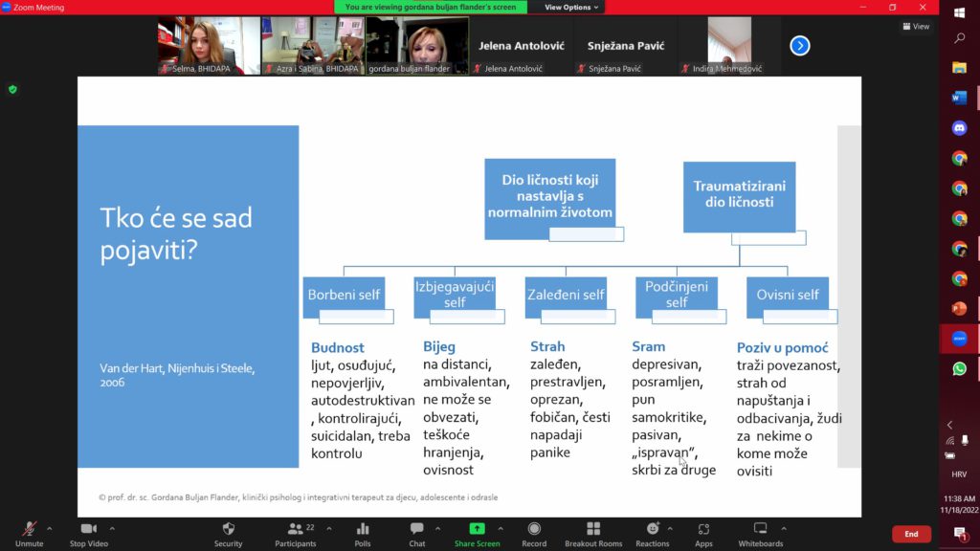Image resolution: width=980 pixels, height=551 pixels.
Task: Click the View layout menu
Action: click(916, 27)
